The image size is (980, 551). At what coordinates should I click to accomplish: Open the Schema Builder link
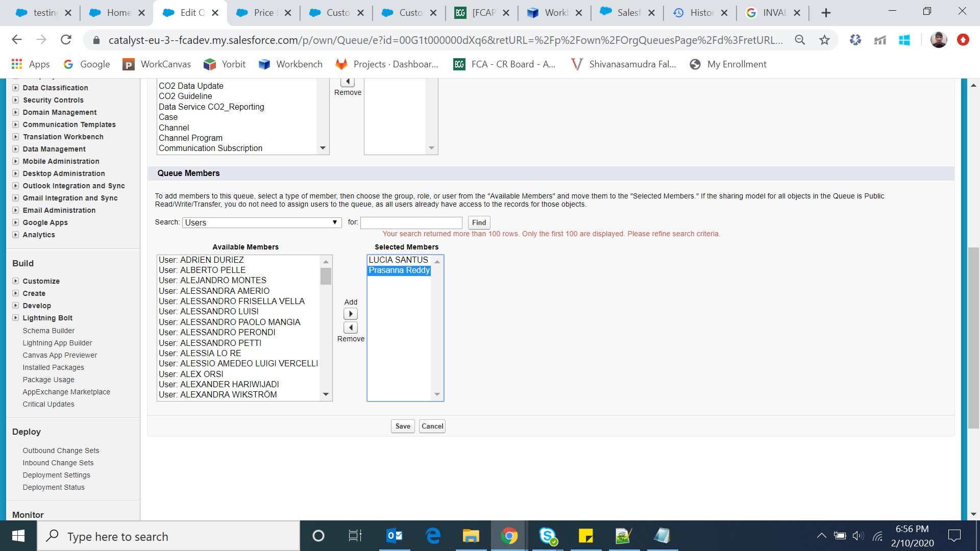coord(48,331)
